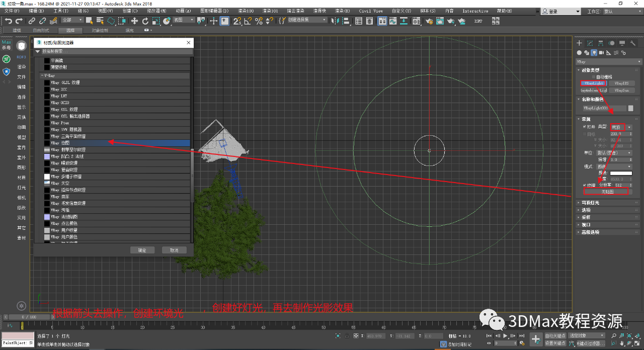This screenshot has height=350, width=644.
Task: Enable the 自动栅格 auto grid checkbox
Action: pos(593,76)
